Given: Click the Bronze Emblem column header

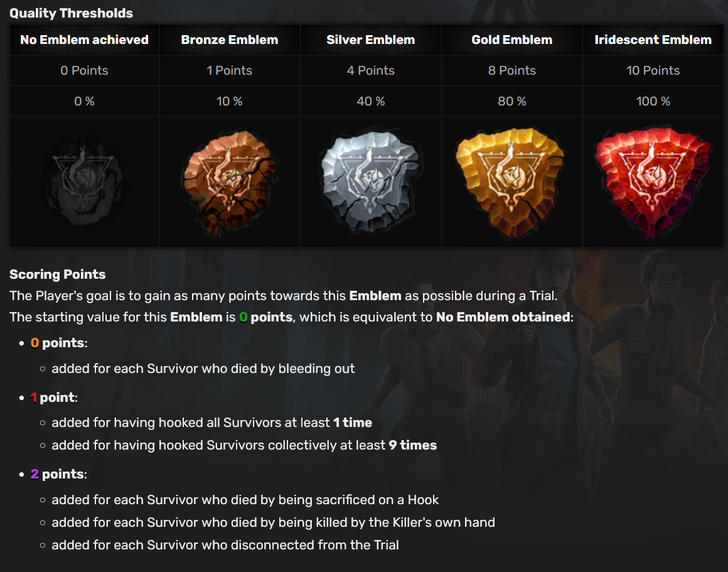Looking at the screenshot, I should tap(229, 40).
